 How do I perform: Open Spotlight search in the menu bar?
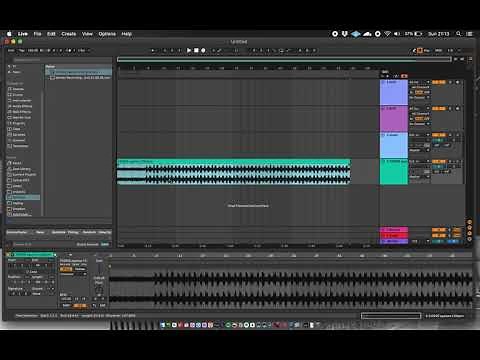459,34
